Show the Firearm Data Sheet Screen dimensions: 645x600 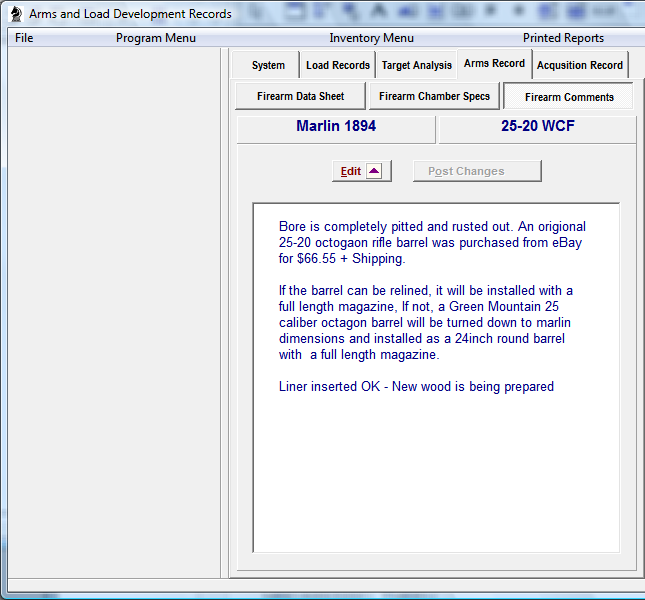coord(300,96)
